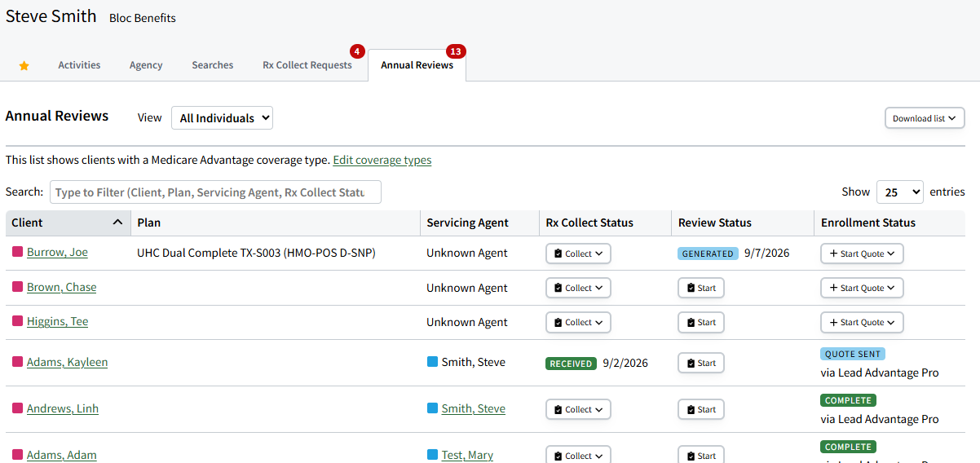Click the 4 badge on Rx Collect Requests
Screen dimensions: 980x463
[357, 51]
